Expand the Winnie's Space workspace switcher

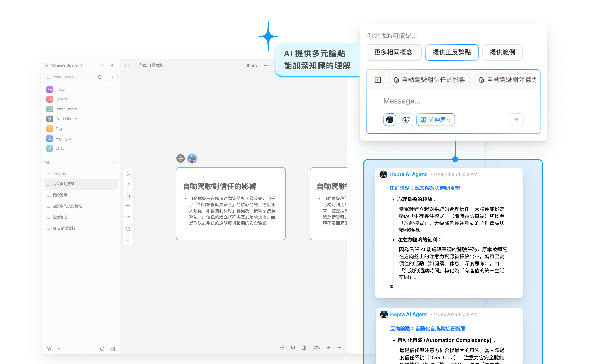(x=82, y=65)
